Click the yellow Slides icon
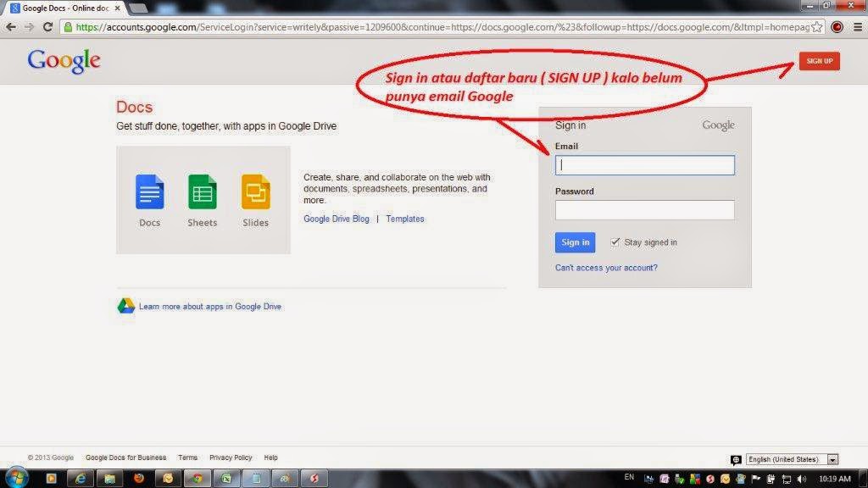 click(x=255, y=191)
